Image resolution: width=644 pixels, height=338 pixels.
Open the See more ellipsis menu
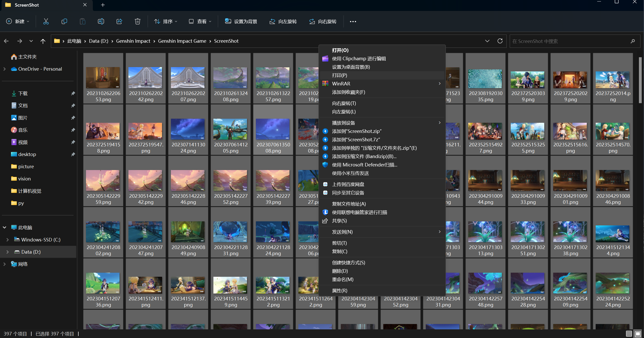[x=353, y=22]
